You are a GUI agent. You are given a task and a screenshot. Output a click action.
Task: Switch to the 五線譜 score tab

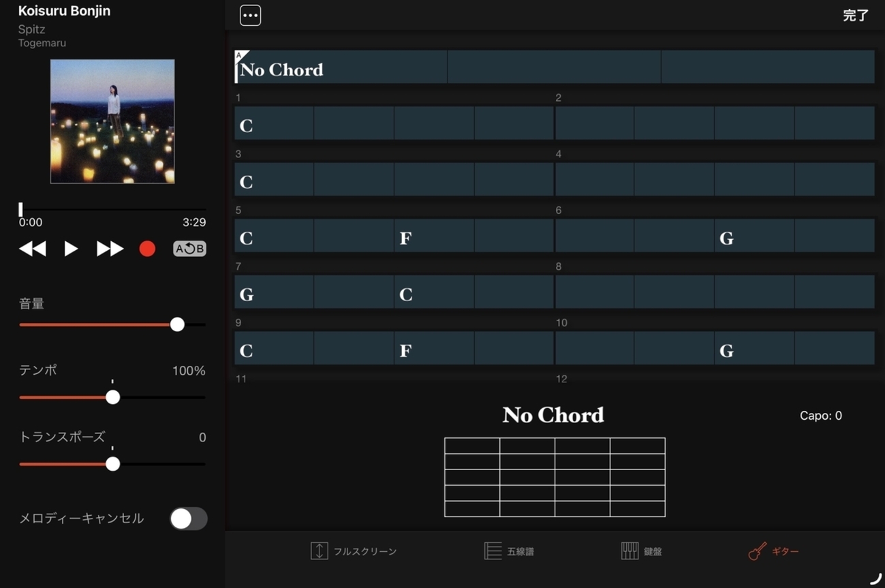pos(509,551)
